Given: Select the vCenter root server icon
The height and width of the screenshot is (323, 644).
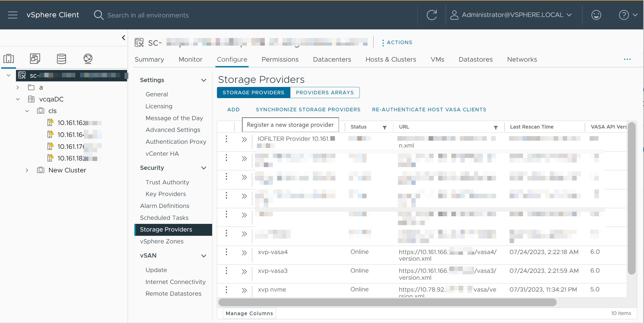Looking at the screenshot, I should [x=22, y=75].
